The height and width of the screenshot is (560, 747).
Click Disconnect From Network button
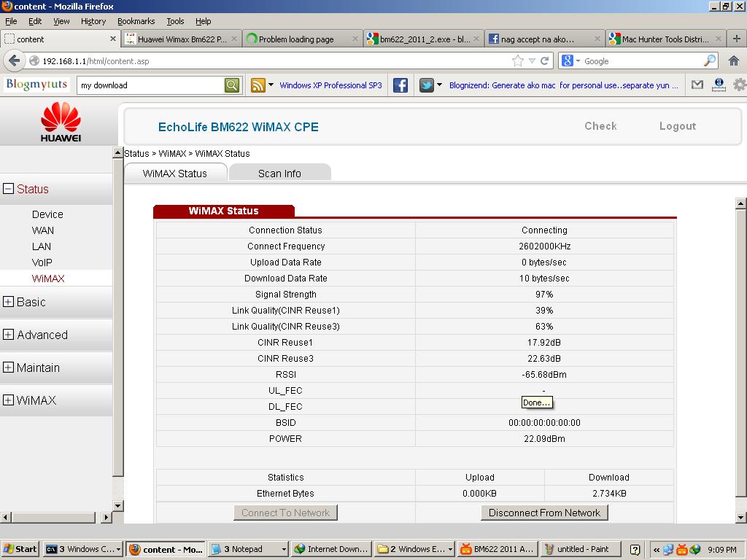point(544,513)
